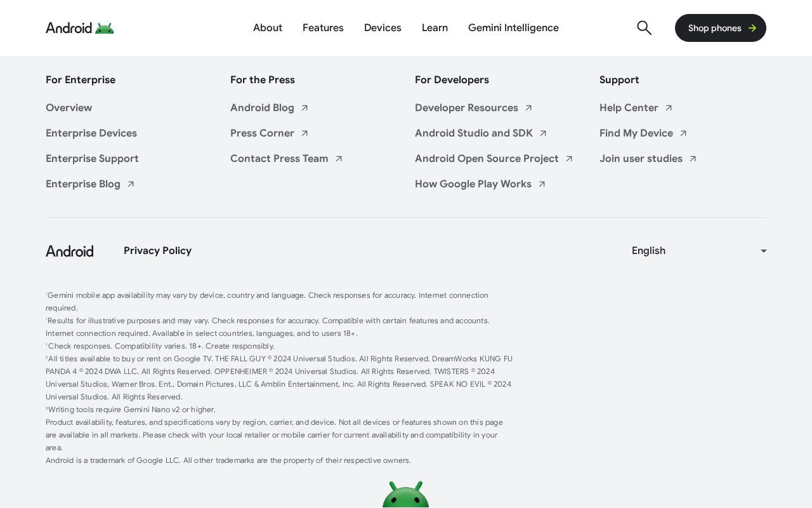Click external arrow beside Developer Resources

(x=528, y=108)
